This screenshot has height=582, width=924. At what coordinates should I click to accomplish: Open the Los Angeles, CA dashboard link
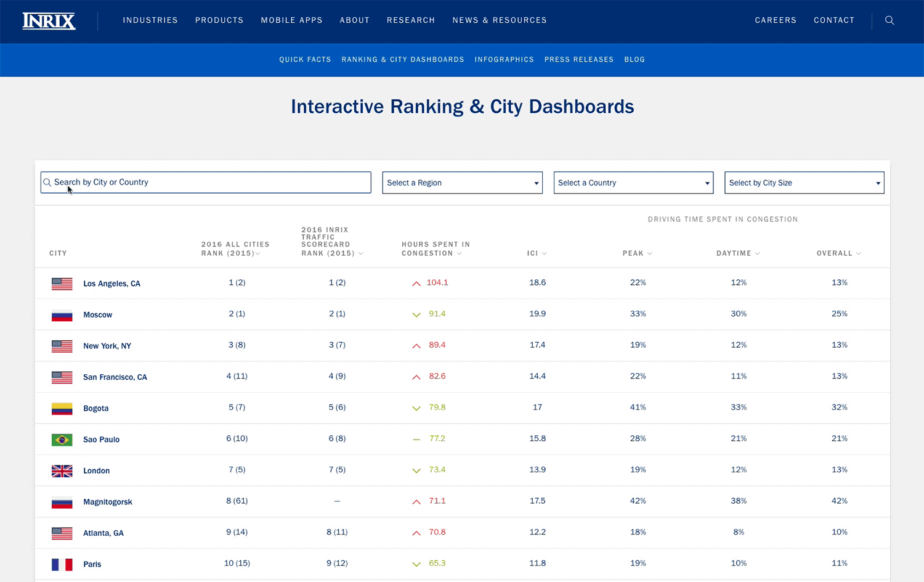[x=111, y=284]
